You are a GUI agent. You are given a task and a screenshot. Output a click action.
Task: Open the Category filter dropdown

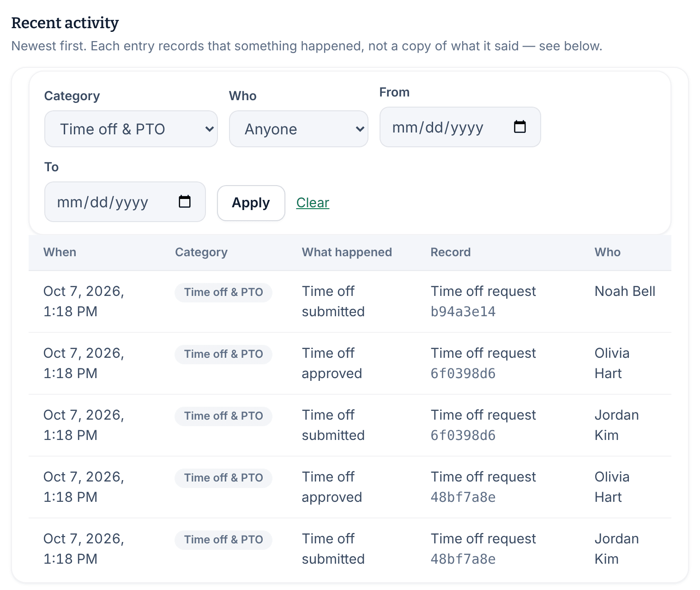tap(131, 129)
